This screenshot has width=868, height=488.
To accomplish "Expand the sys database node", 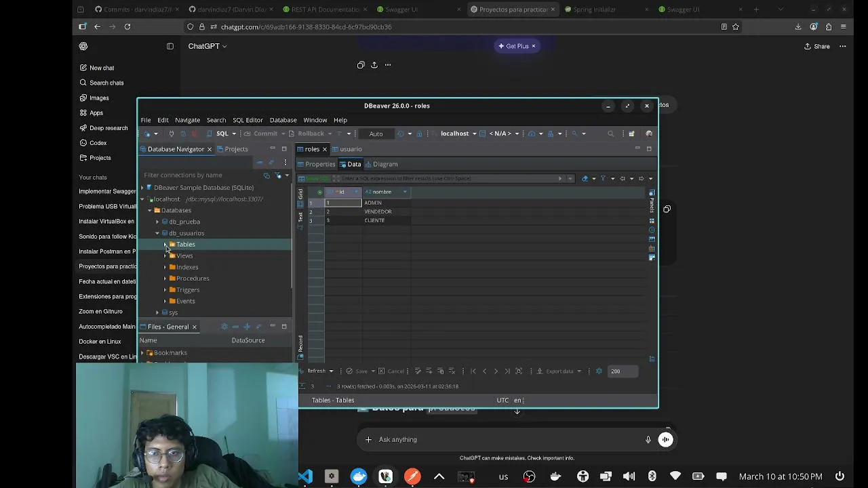I will pyautogui.click(x=157, y=312).
